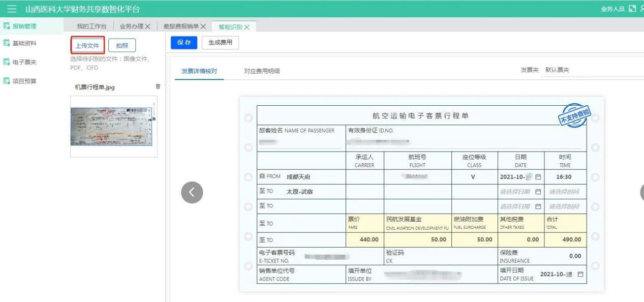Click the blue 保存 button

[x=183, y=43]
